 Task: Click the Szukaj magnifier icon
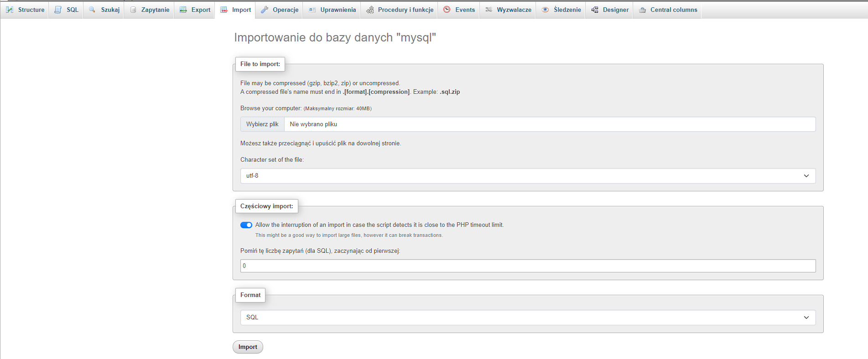pyautogui.click(x=92, y=10)
